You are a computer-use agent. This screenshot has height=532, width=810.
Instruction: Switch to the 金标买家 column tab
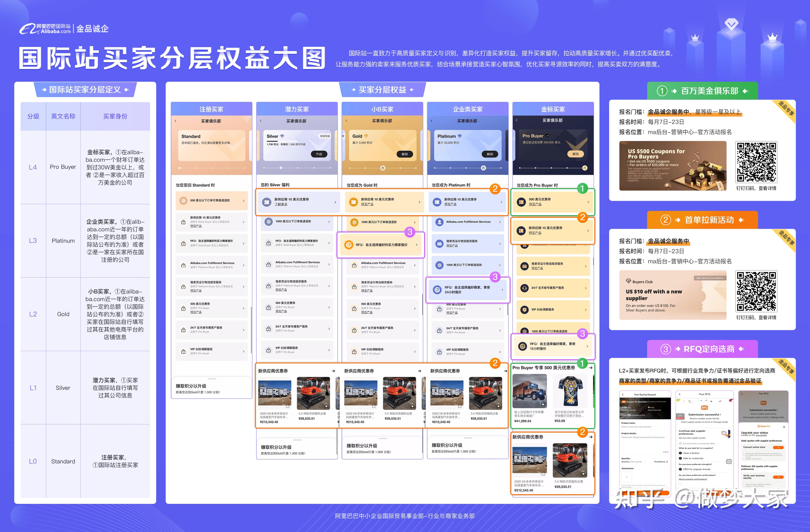[553, 109]
